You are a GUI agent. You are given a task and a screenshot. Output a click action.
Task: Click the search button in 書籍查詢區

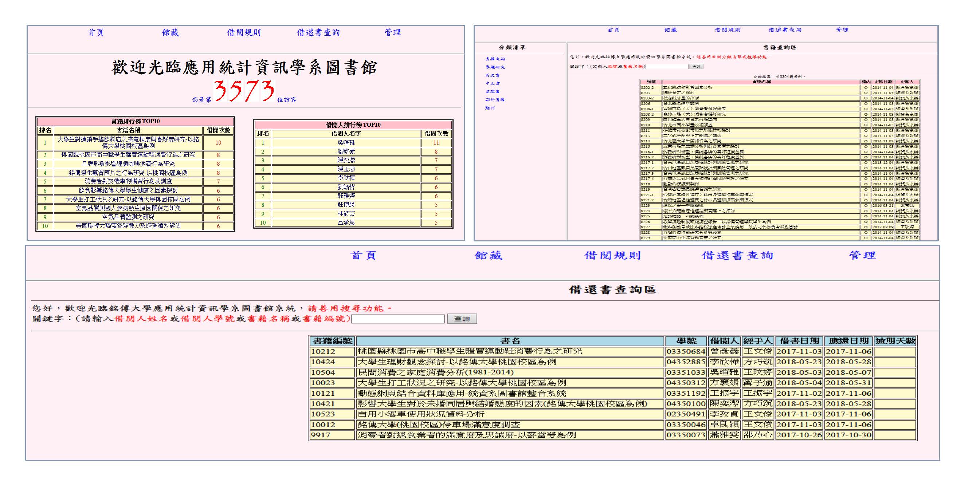pyautogui.click(x=696, y=67)
